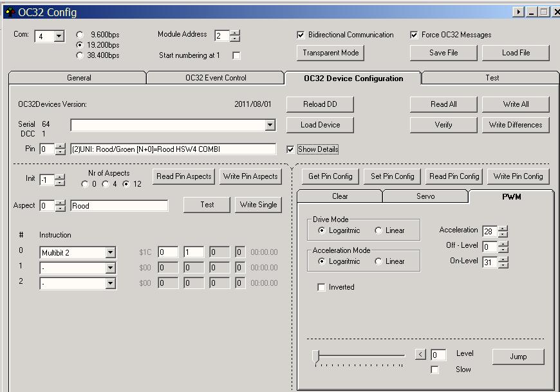Increase Acceleration value with the up arrow
Viewport: 560px width, 392px height.
[503, 228]
